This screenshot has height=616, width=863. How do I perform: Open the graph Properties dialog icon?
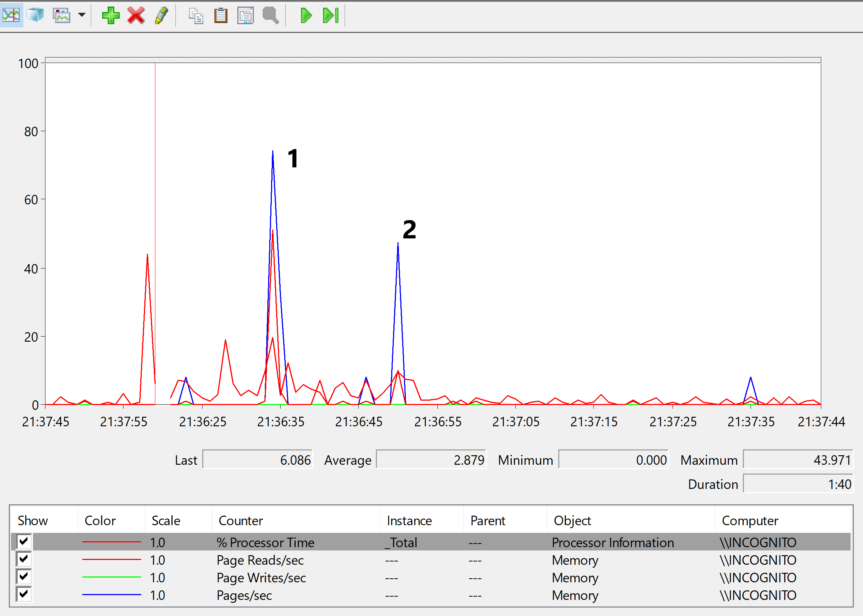click(245, 15)
